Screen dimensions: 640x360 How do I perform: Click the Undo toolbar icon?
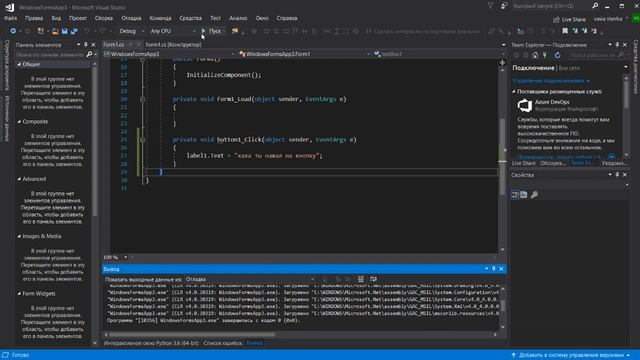tap(87, 31)
